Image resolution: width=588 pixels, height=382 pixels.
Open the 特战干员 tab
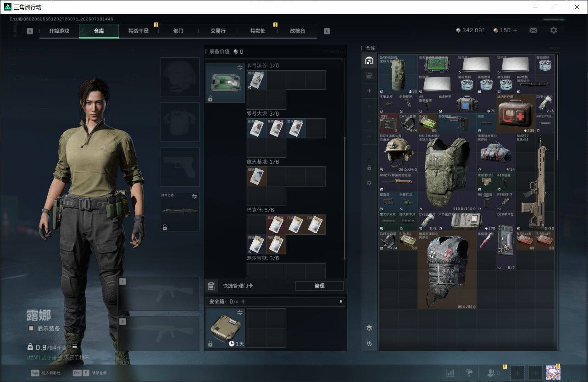pos(139,31)
